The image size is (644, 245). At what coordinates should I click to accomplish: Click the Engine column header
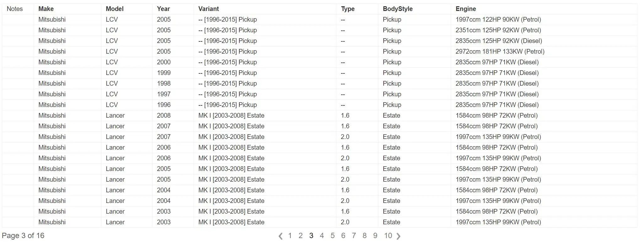(466, 9)
